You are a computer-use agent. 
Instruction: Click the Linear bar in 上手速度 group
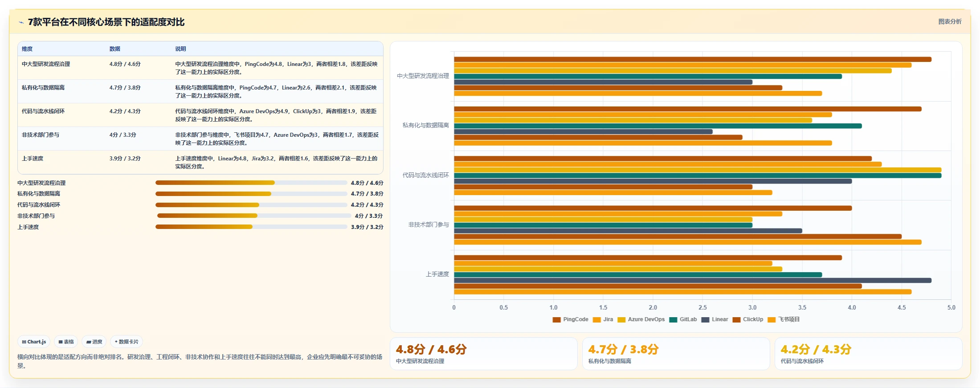click(x=693, y=281)
